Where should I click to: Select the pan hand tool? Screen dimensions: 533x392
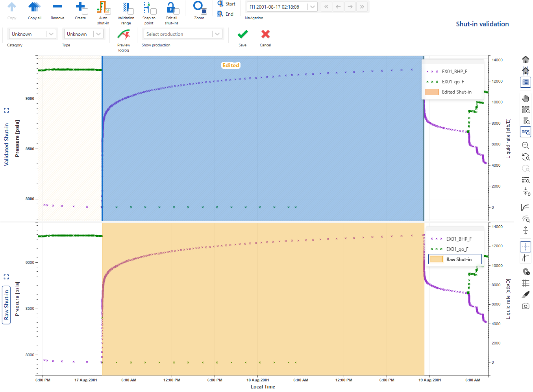click(x=526, y=98)
